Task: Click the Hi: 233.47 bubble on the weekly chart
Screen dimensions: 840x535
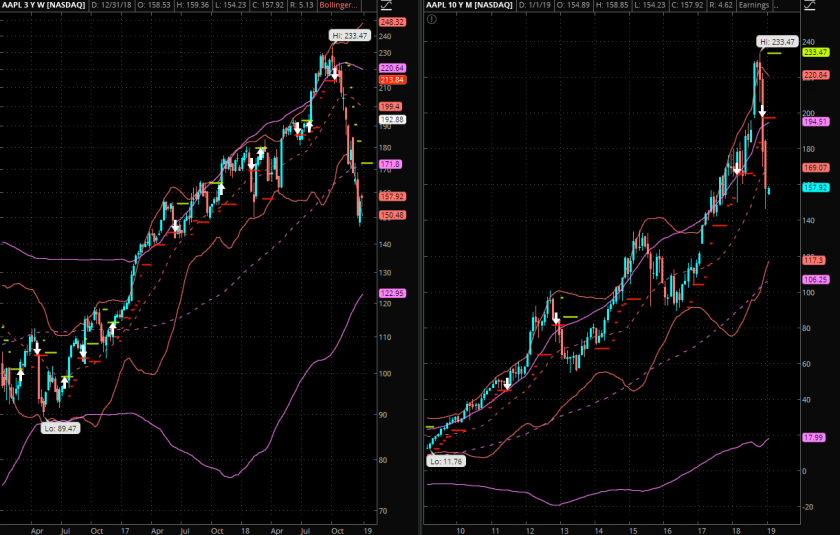Action: 349,35
